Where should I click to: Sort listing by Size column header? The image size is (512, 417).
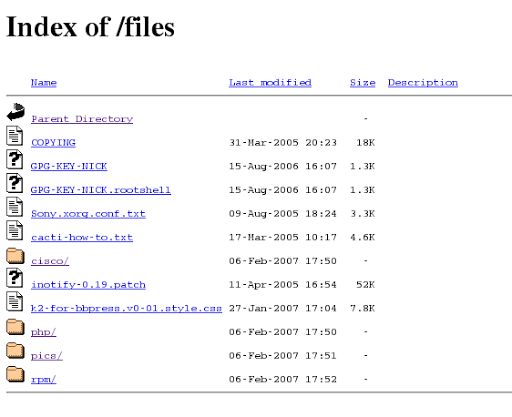click(x=363, y=83)
